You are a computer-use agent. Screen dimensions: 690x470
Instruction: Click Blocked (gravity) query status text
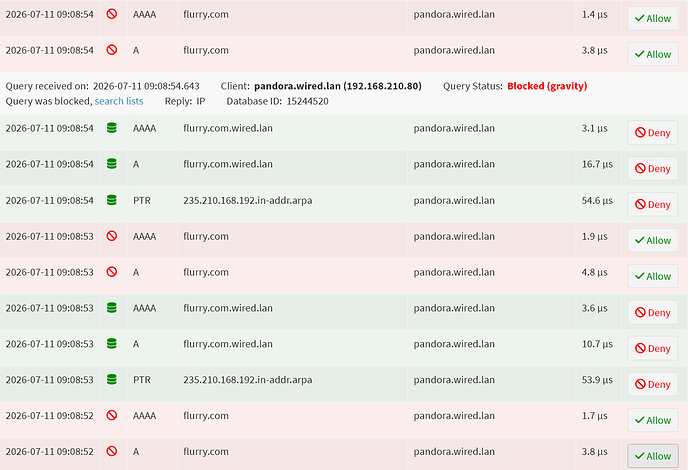coord(547,86)
